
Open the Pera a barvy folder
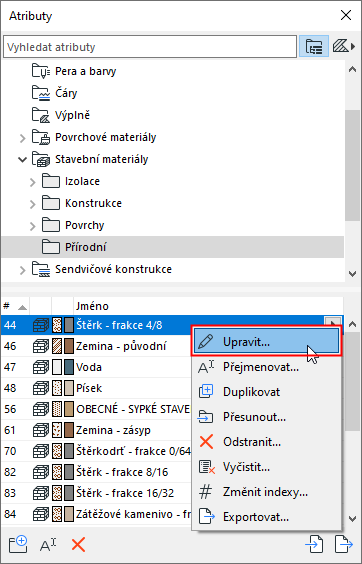click(86, 71)
